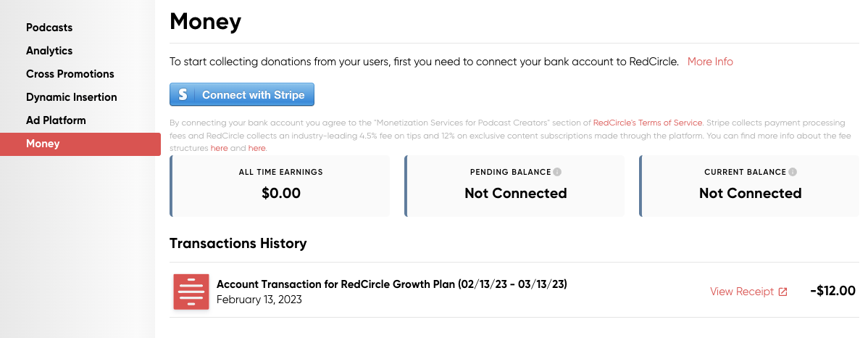Select Cross Promotions in the sidebar
The width and height of the screenshot is (868, 338).
(x=70, y=74)
